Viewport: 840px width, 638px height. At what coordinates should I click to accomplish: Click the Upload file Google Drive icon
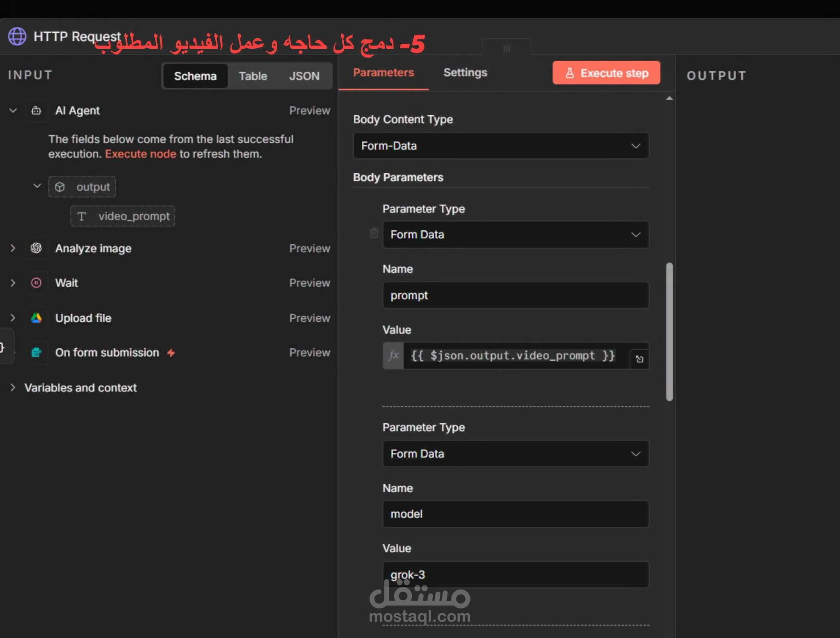[x=36, y=318]
